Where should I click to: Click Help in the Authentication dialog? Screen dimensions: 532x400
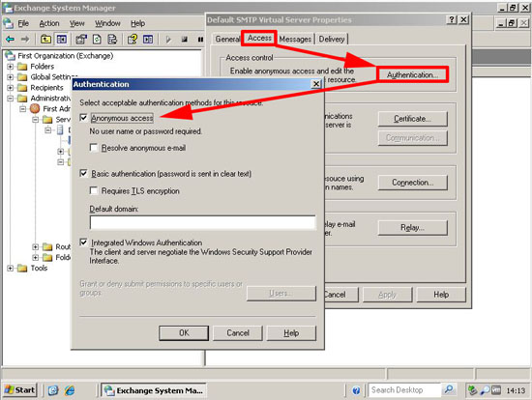tap(291, 333)
